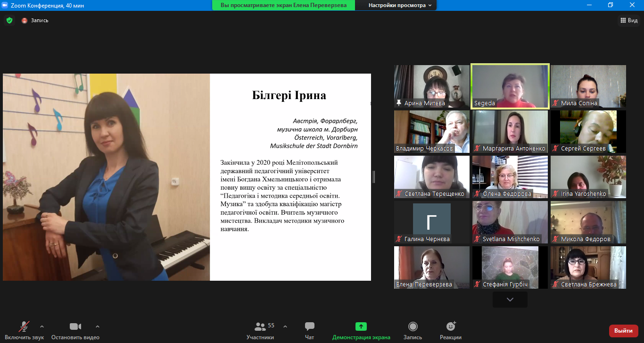Open the Chat panel
The width and height of the screenshot is (644, 343).
309,326
